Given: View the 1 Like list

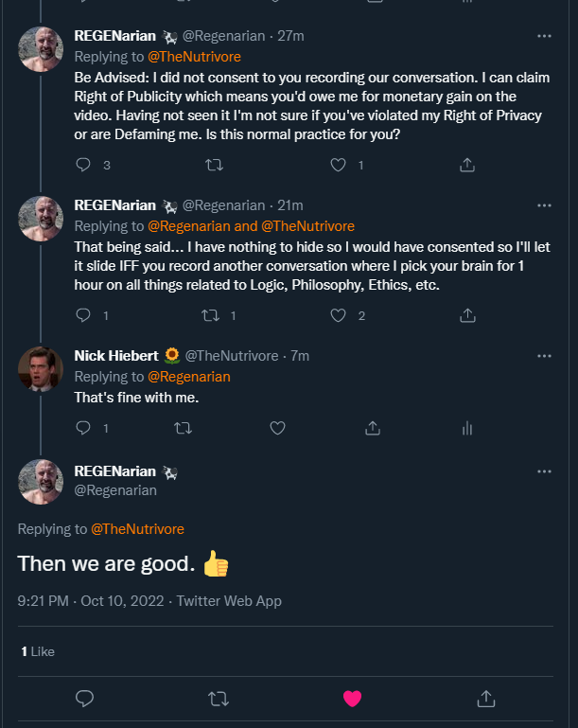Looking at the screenshot, I should [x=38, y=651].
